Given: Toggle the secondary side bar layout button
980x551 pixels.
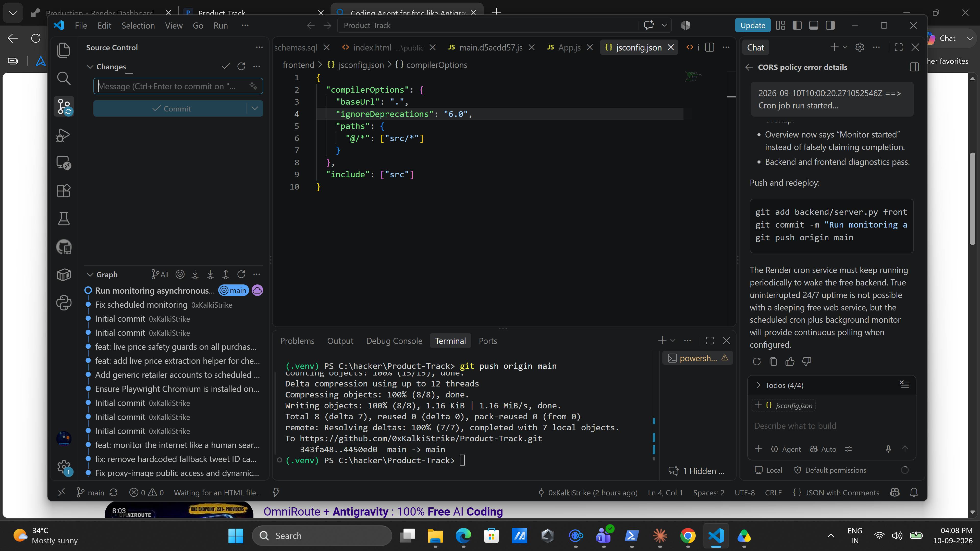Looking at the screenshot, I should coord(830,26).
